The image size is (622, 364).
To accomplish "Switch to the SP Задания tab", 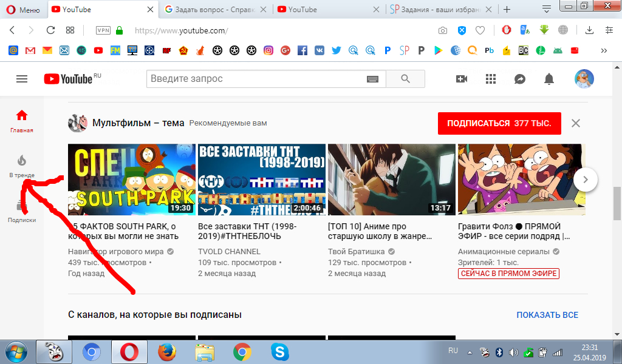I will pos(441,10).
